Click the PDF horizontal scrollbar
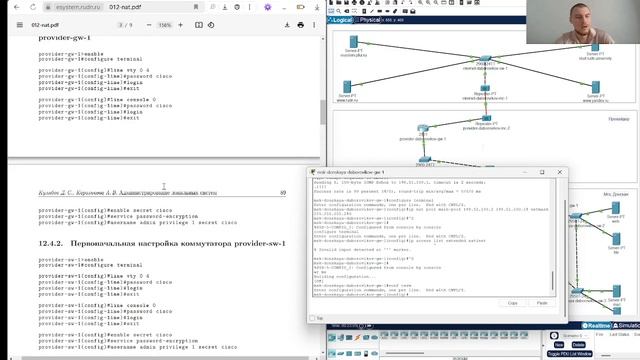This screenshot has height=360, width=640. [x=165, y=358]
